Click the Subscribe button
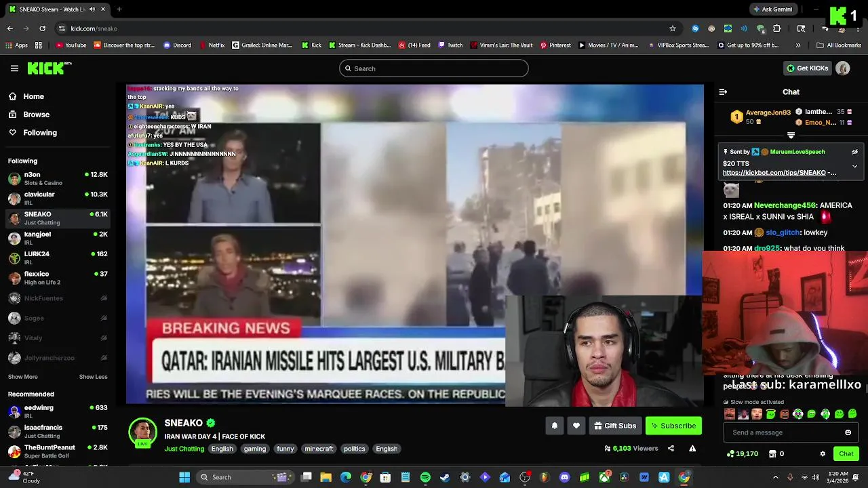Image resolution: width=868 pixels, height=488 pixels. pos(673,426)
